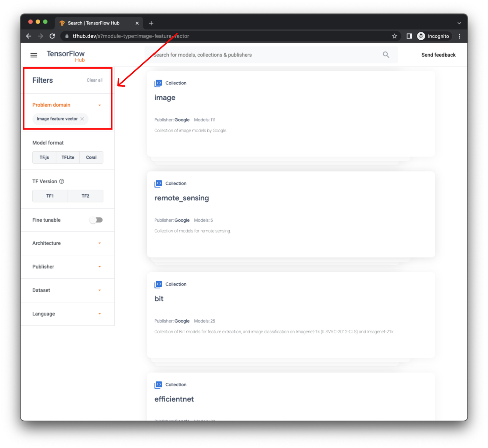Enable the TFLite model format filter
The image size is (488, 448).
coord(67,157)
